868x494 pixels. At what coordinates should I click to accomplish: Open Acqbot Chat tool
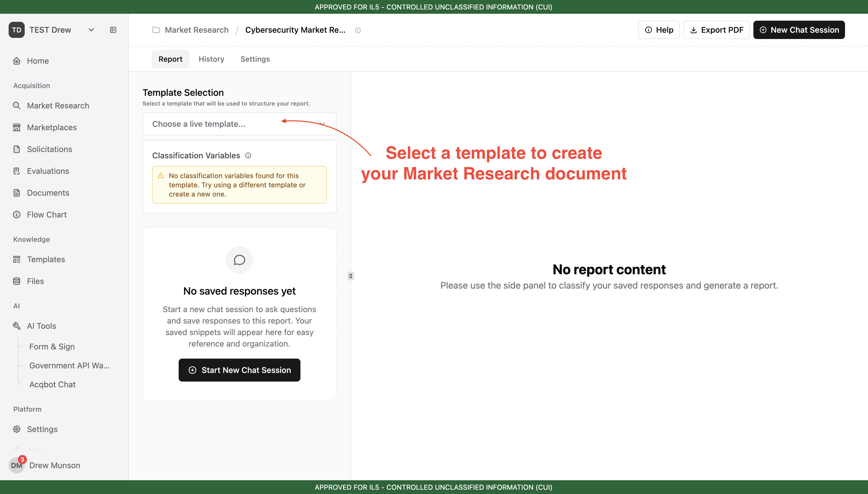pyautogui.click(x=52, y=384)
